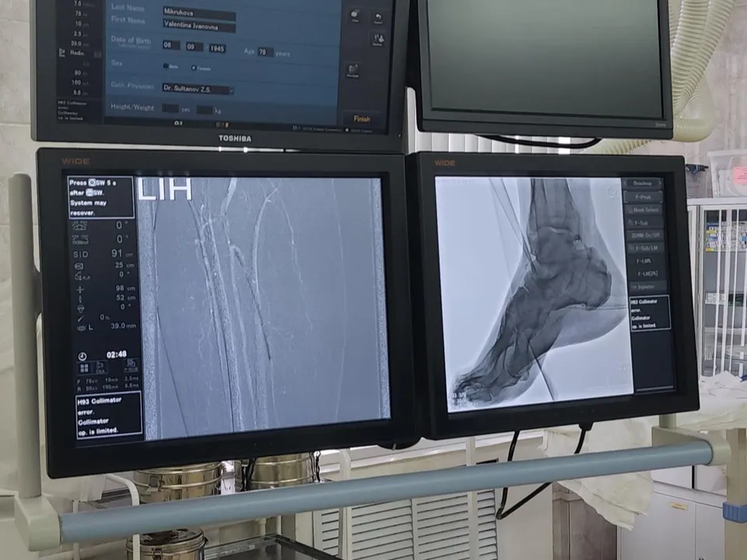Click the Last Name field showing Mikrukova
The width and height of the screenshot is (747, 560).
(x=198, y=15)
